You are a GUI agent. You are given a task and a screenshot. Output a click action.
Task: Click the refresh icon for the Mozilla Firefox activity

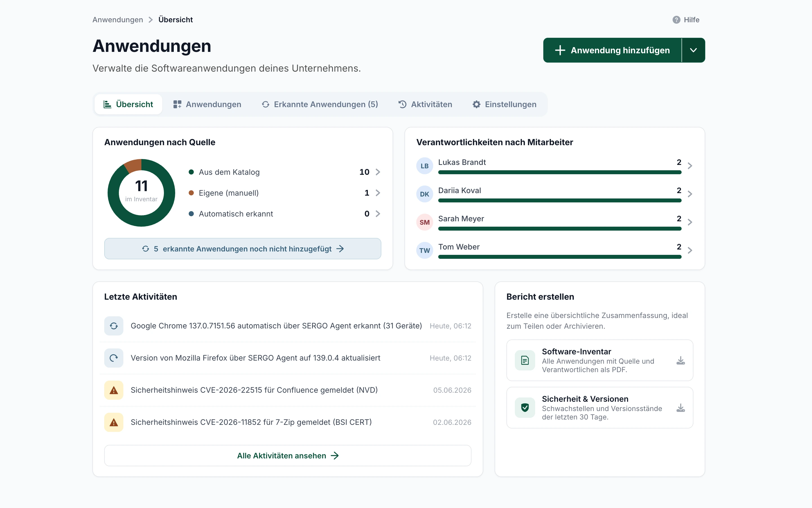[114, 358]
